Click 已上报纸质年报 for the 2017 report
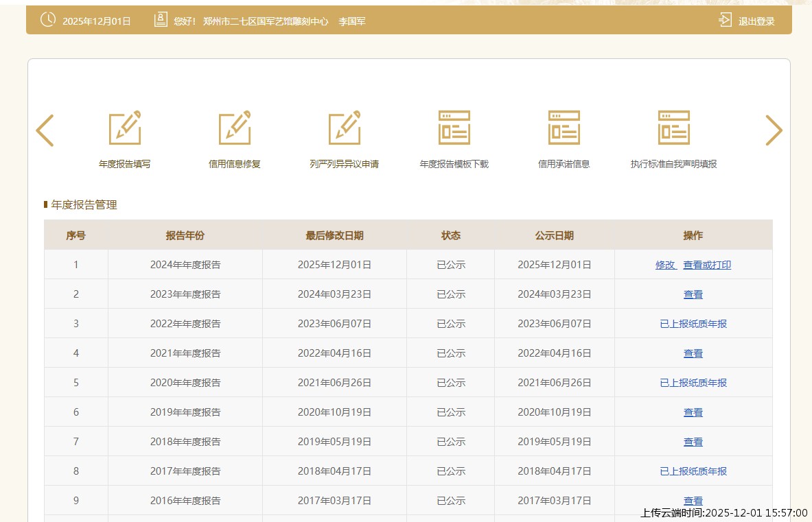 pos(693,471)
